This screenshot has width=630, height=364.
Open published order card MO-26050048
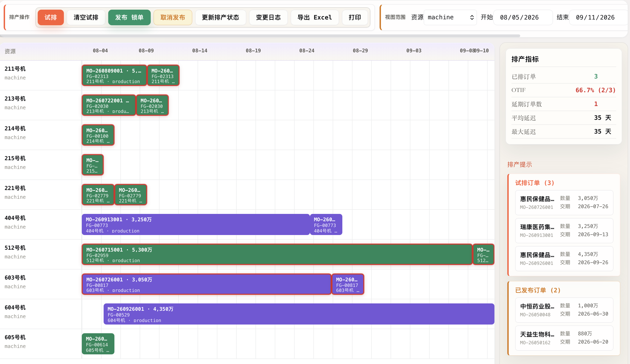click(x=564, y=310)
